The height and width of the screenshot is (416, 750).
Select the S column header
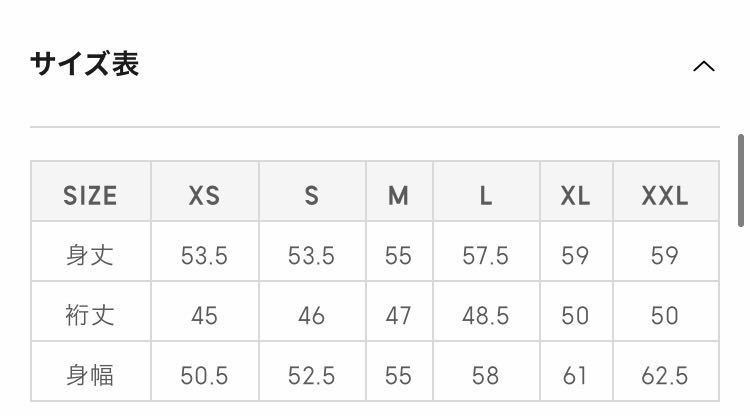311,195
